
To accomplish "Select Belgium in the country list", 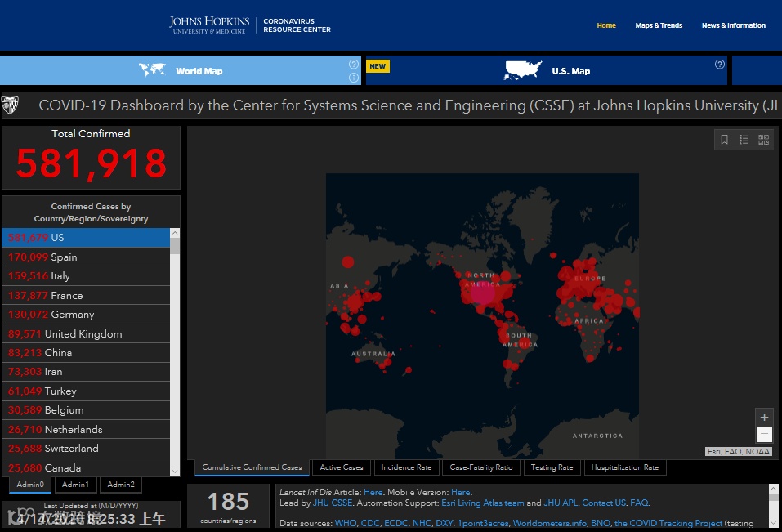I will pyautogui.click(x=86, y=410).
